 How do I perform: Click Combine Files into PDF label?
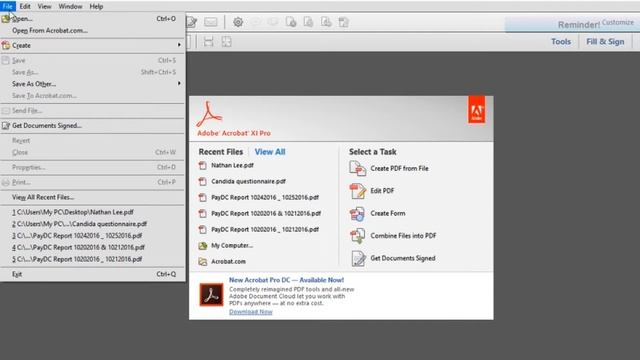point(403,236)
